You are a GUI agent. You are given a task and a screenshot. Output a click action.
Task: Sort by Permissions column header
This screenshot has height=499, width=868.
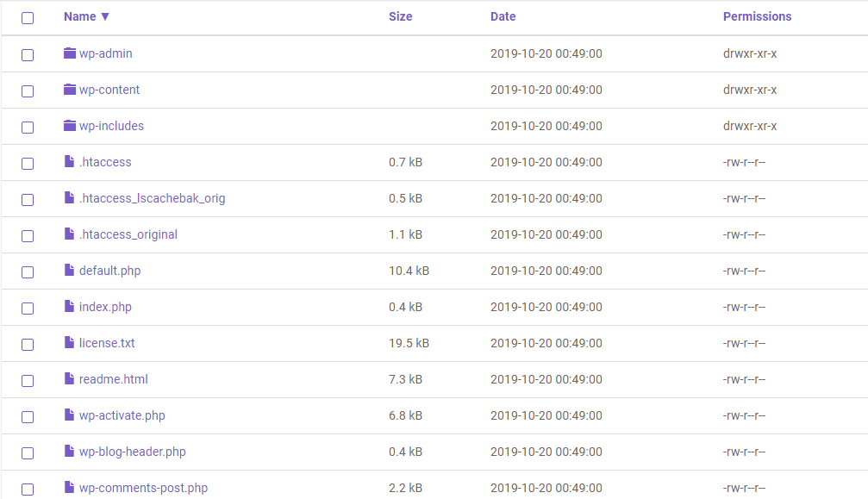point(757,16)
